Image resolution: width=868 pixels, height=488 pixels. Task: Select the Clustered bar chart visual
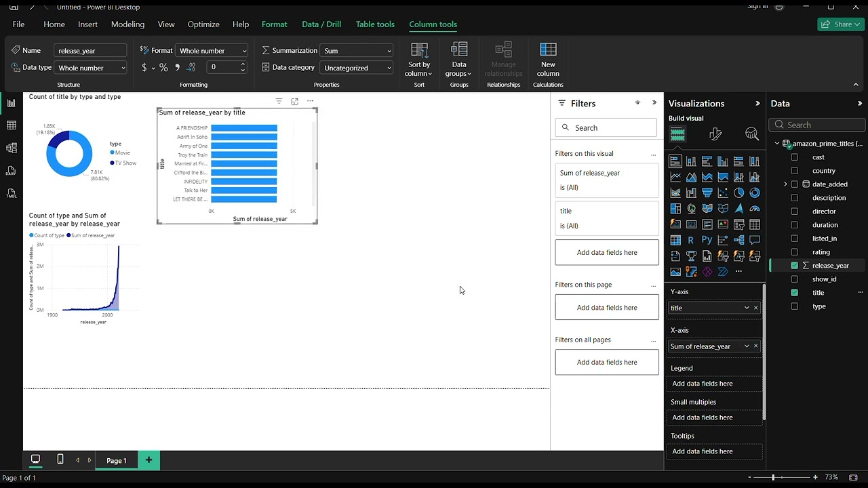point(707,161)
